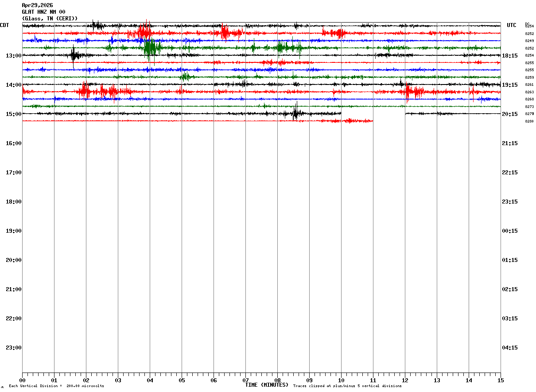The image size is (536, 392).
Task: Click the DC offset value 8280
Action: (x=529, y=121)
